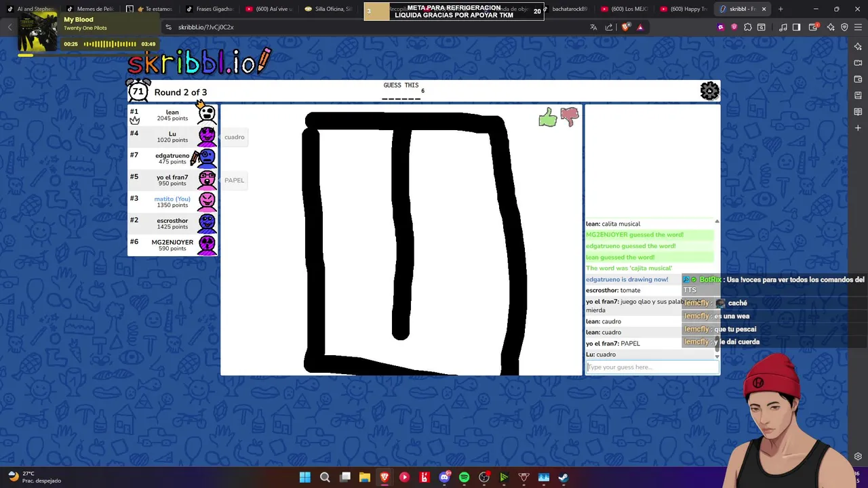This screenshot has width=868, height=488.
Task: Open bookmarks icon in the sidebar
Action: point(858,96)
